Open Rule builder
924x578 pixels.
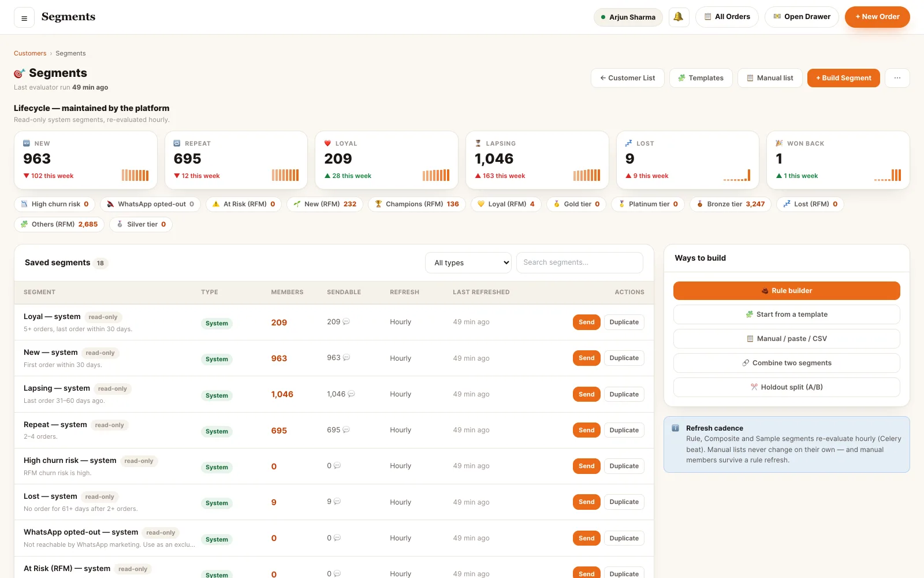click(x=787, y=291)
